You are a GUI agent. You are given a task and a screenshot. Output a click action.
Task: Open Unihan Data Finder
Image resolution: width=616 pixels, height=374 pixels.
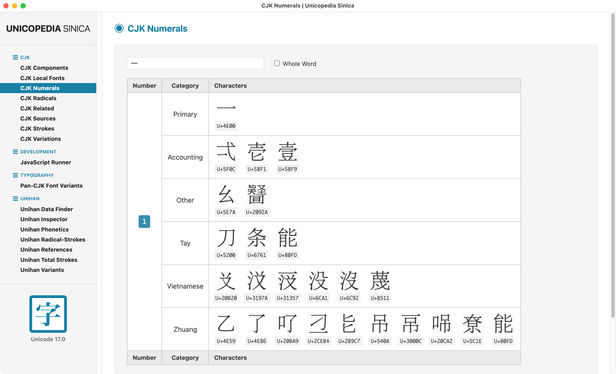(46, 209)
